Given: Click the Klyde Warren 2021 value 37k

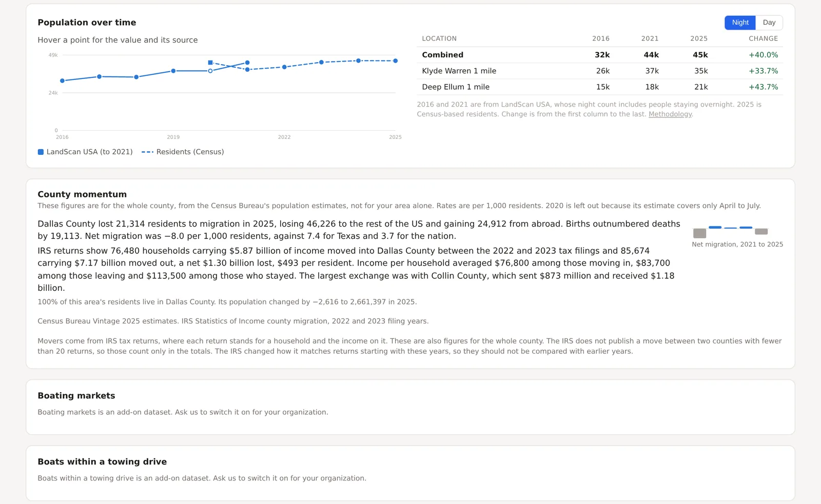Looking at the screenshot, I should point(652,71).
